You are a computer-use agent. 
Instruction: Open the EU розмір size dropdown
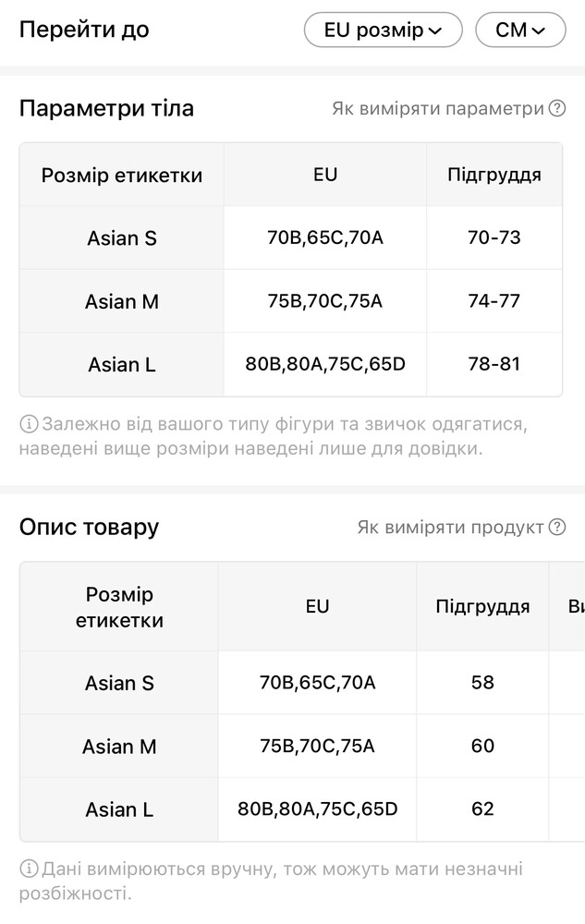tap(384, 30)
